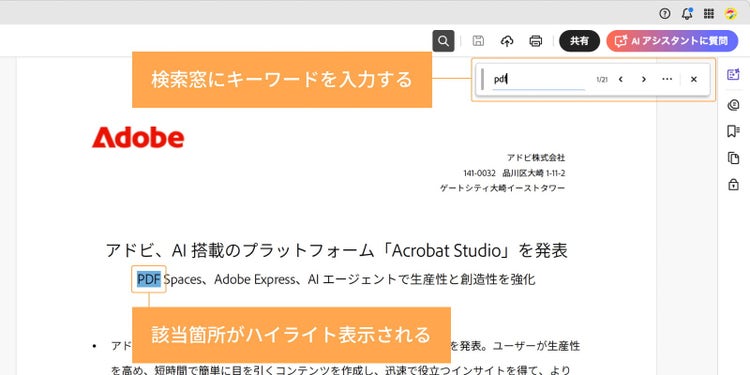Open the user profile avatar
The image size is (750, 375).
click(730, 14)
